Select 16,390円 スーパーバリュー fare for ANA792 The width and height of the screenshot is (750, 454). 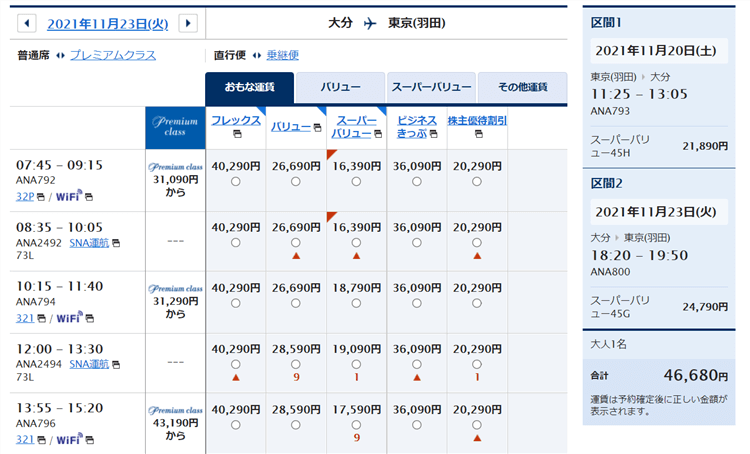click(x=356, y=181)
